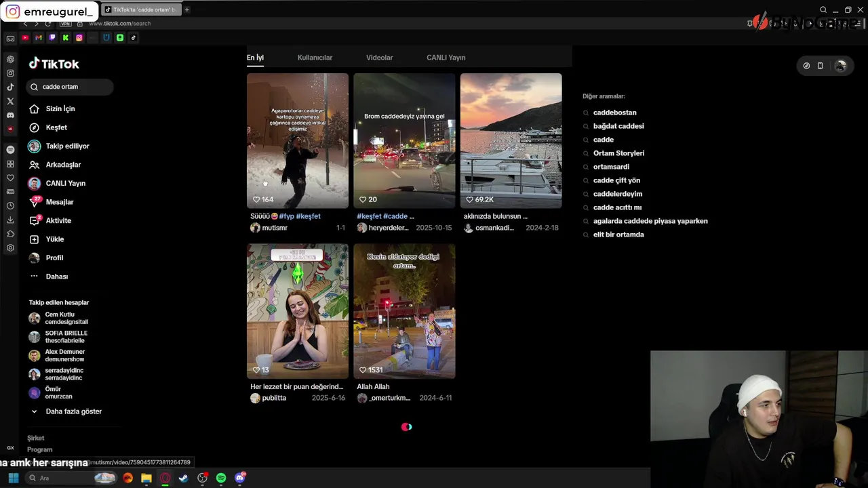Screen dimensions: 868x488
Task: Click the TikTok logo
Action: click(54, 64)
